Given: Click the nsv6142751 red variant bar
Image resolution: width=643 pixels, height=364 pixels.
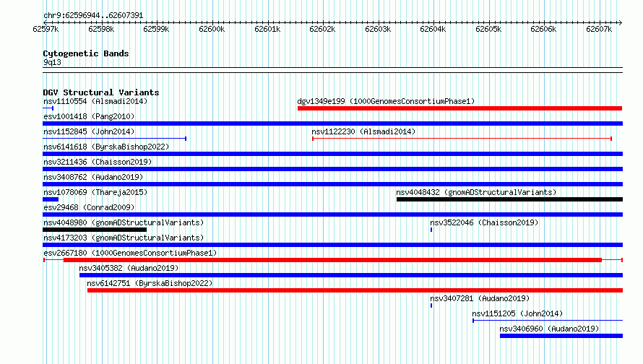Looking at the screenshot, I should pyautogui.click(x=355, y=290).
